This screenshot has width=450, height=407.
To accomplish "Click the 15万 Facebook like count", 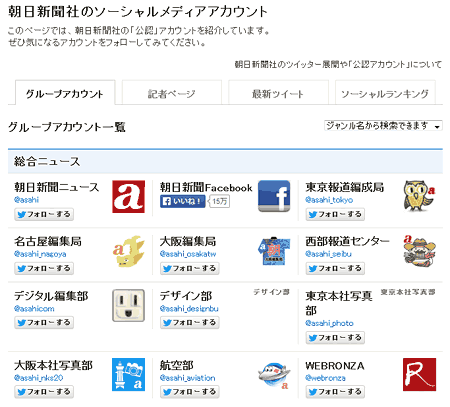I will coord(220,201).
